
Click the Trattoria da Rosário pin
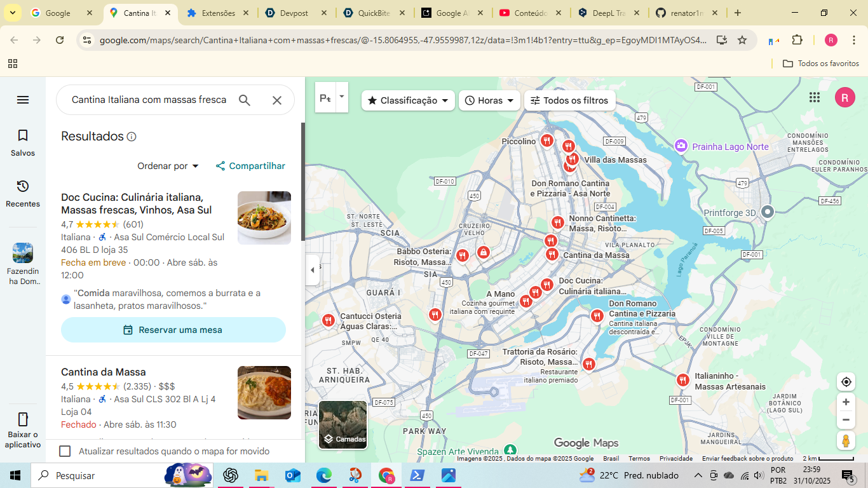click(588, 364)
